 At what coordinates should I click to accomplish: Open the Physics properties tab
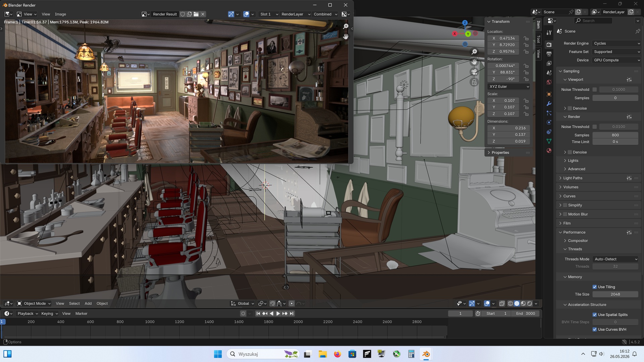coord(549,122)
